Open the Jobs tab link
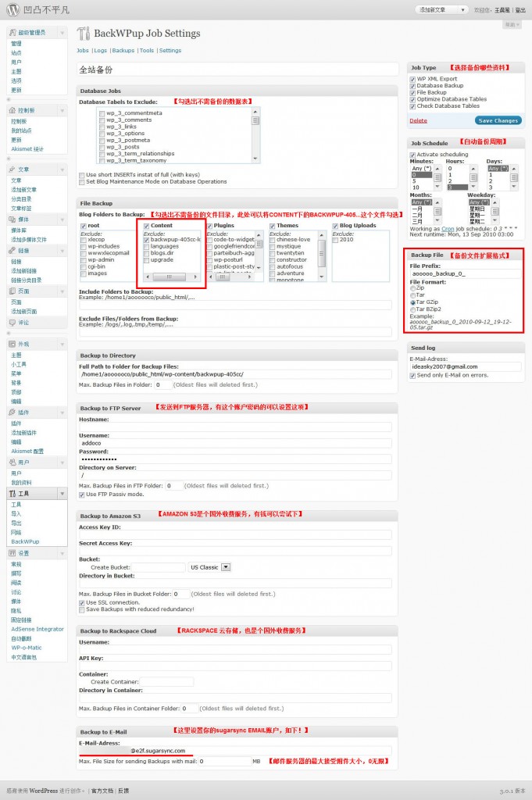The image size is (532, 800). [83, 51]
